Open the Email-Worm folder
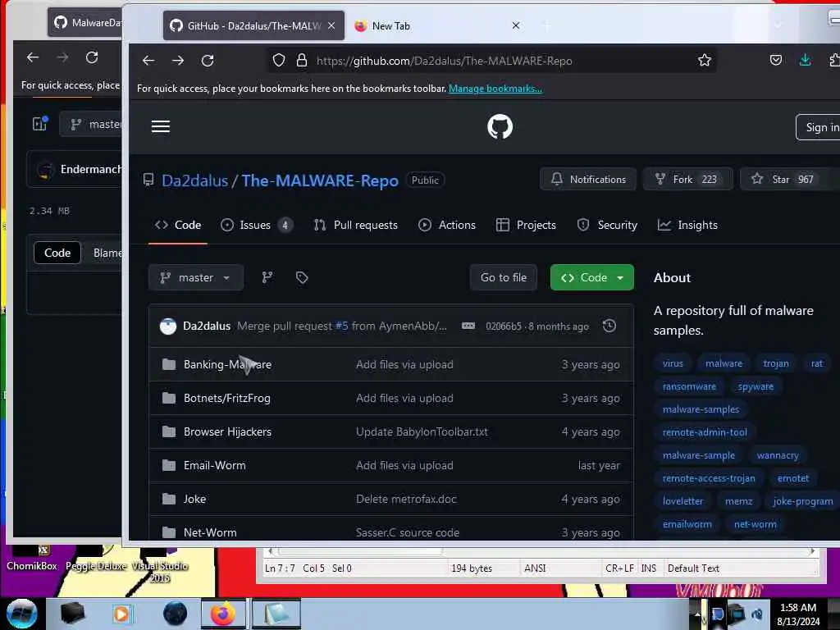 [x=215, y=466]
